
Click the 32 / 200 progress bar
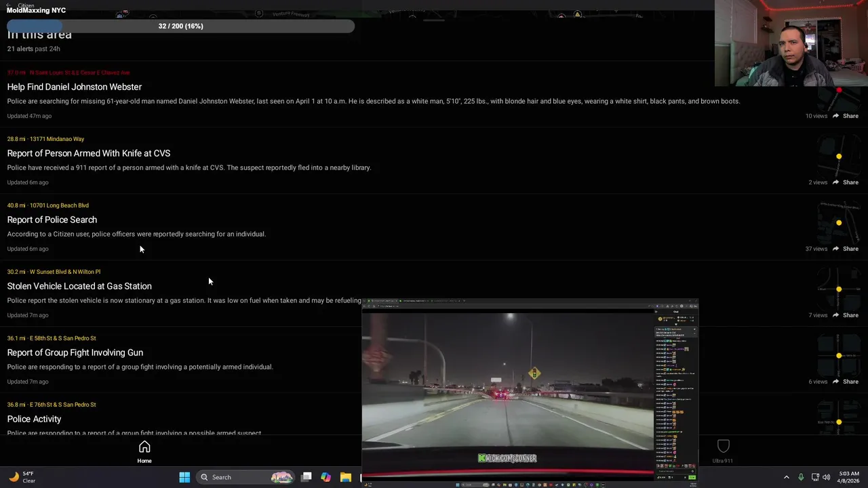point(180,26)
